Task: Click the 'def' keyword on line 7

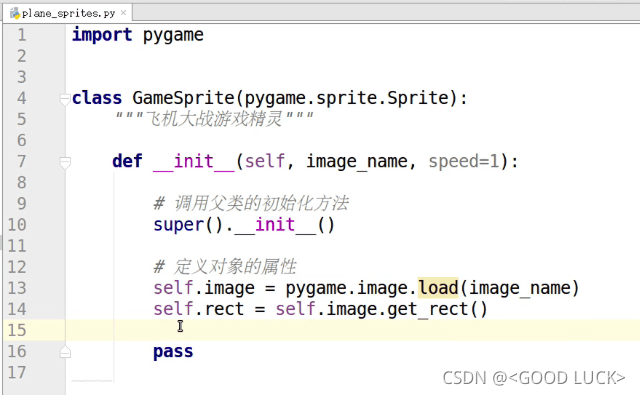Action: click(127, 161)
